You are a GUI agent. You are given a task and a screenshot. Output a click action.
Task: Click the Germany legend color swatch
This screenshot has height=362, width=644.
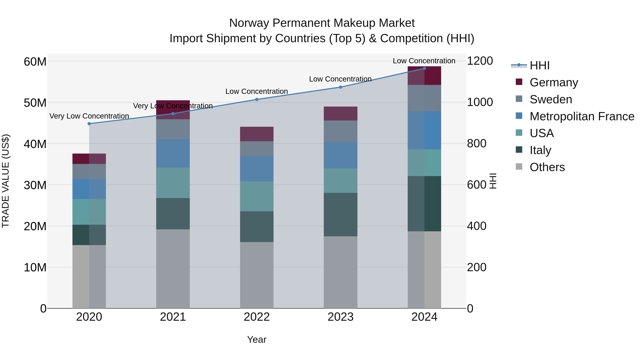[519, 82]
